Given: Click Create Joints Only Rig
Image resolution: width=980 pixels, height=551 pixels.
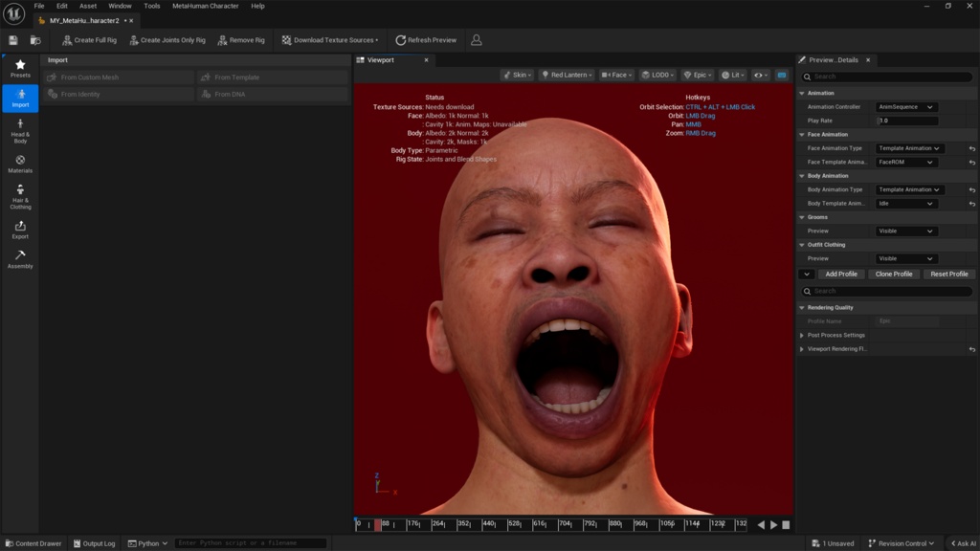Looking at the screenshot, I should pyautogui.click(x=167, y=40).
